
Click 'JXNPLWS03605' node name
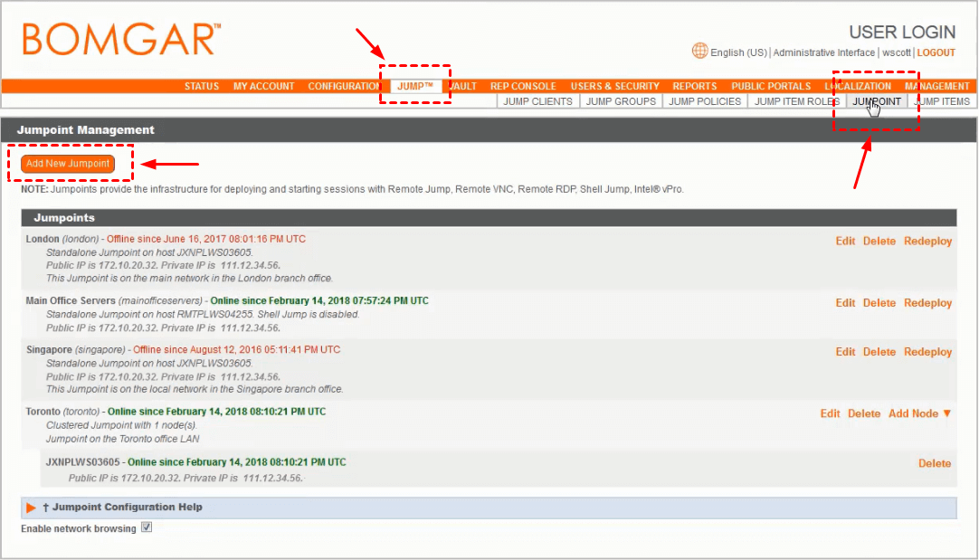[82, 462]
